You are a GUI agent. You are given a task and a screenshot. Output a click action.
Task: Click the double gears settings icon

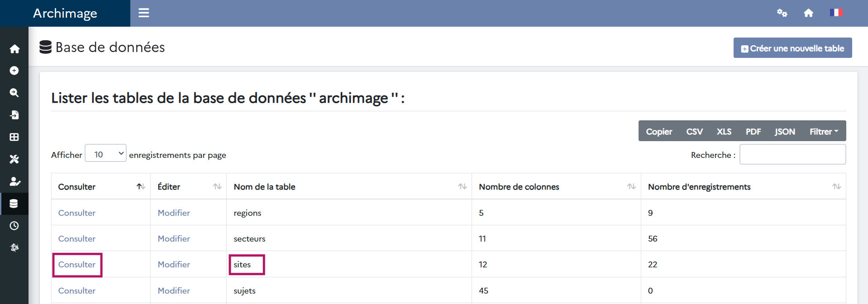pos(782,13)
